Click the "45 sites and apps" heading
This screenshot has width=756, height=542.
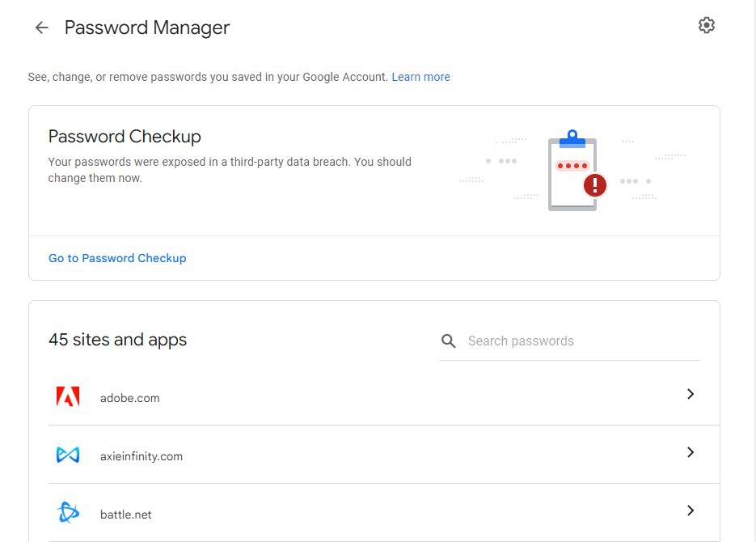point(117,340)
